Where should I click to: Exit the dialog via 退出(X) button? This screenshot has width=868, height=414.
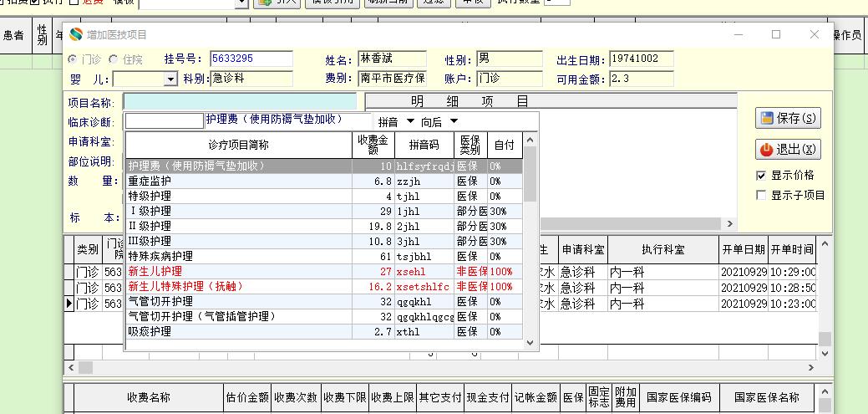pyautogui.click(x=788, y=149)
